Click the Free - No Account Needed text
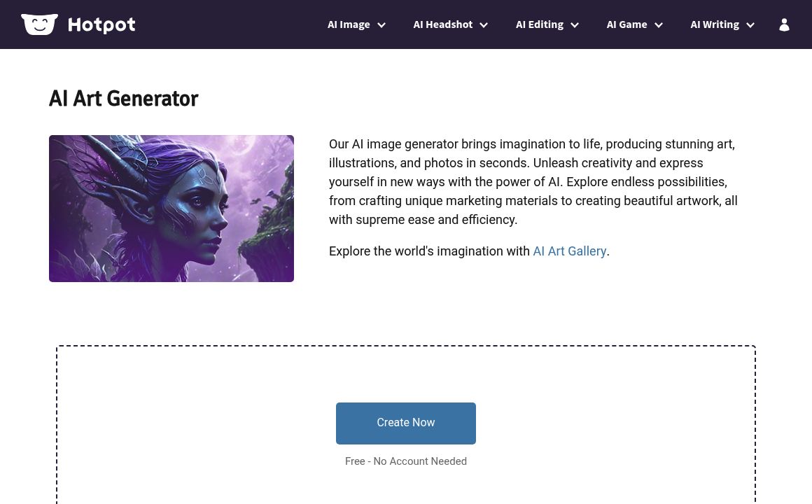 click(x=406, y=461)
